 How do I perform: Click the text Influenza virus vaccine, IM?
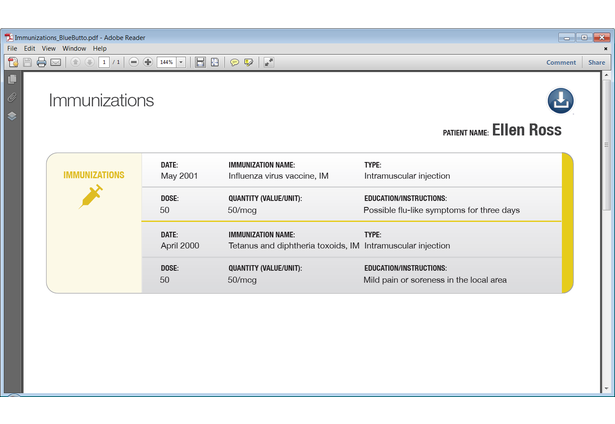[x=278, y=176]
